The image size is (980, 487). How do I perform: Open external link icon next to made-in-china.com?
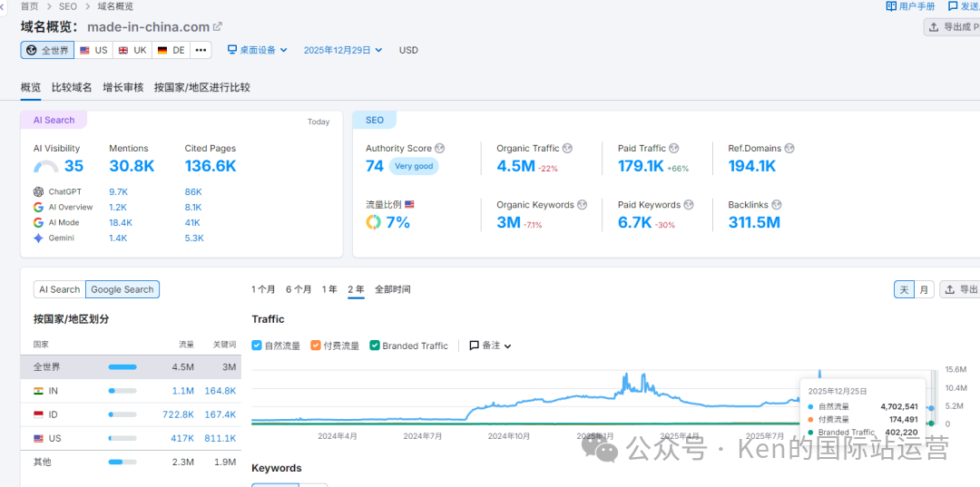[218, 27]
